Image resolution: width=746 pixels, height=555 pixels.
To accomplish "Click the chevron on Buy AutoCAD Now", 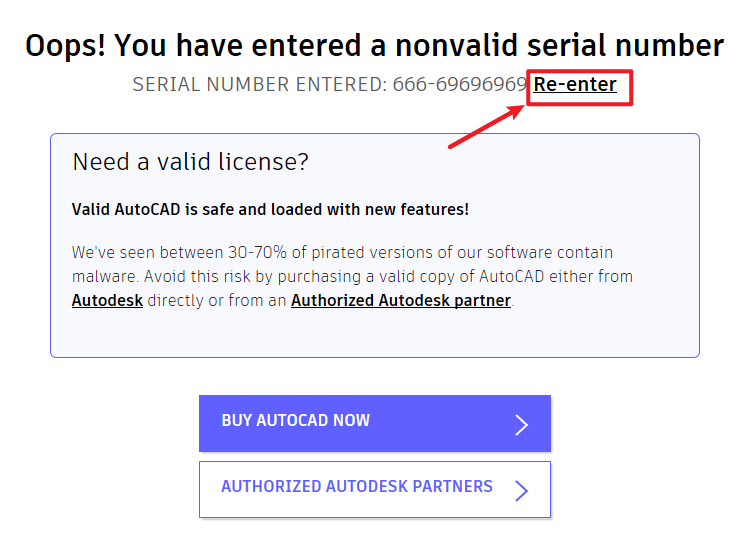I will click(x=521, y=424).
